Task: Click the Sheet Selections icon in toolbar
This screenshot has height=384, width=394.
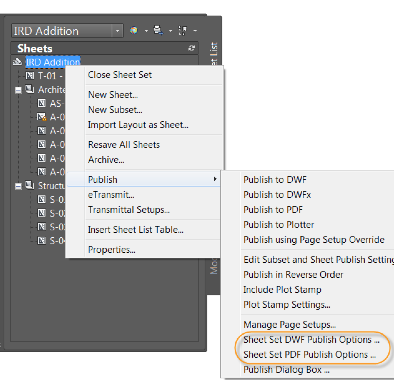Action: coord(183,31)
